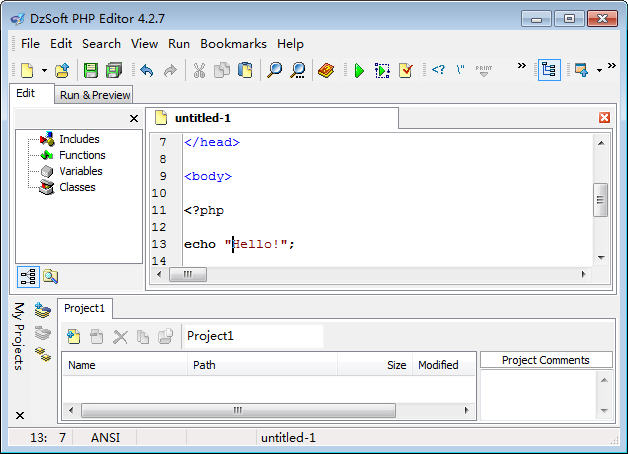The height and width of the screenshot is (454, 628).
Task: Toggle the structure tree view button
Action: (x=28, y=277)
